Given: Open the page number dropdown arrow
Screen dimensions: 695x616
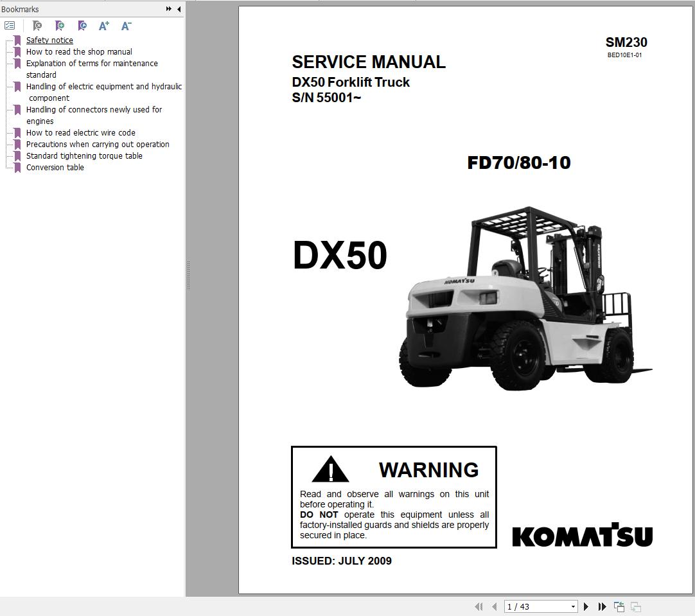Looking at the screenshot, I should coord(573,607).
